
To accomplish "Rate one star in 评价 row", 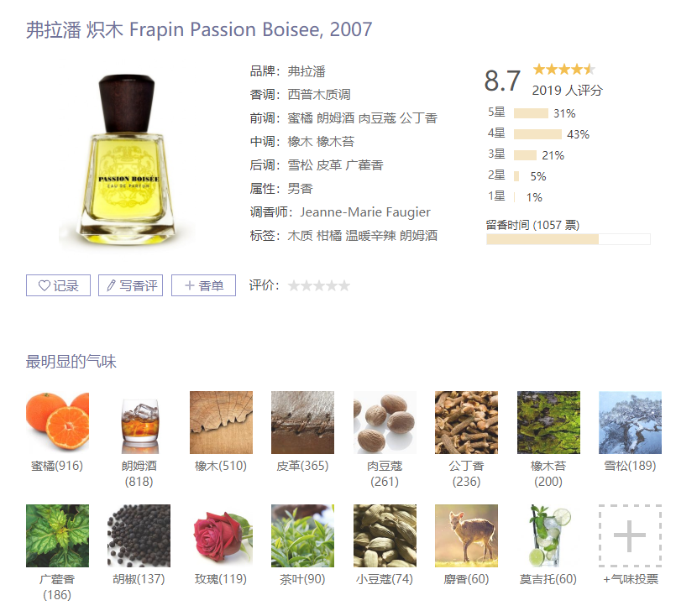I will [x=294, y=285].
